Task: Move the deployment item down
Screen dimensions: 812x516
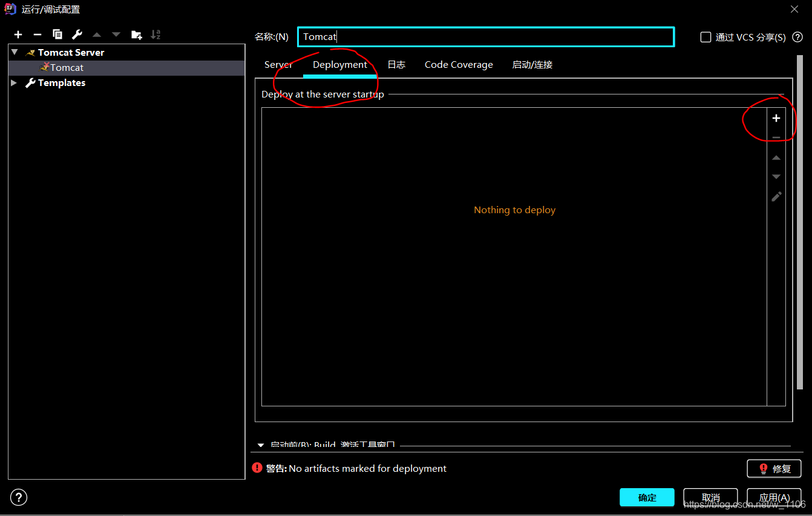Action: (776, 177)
